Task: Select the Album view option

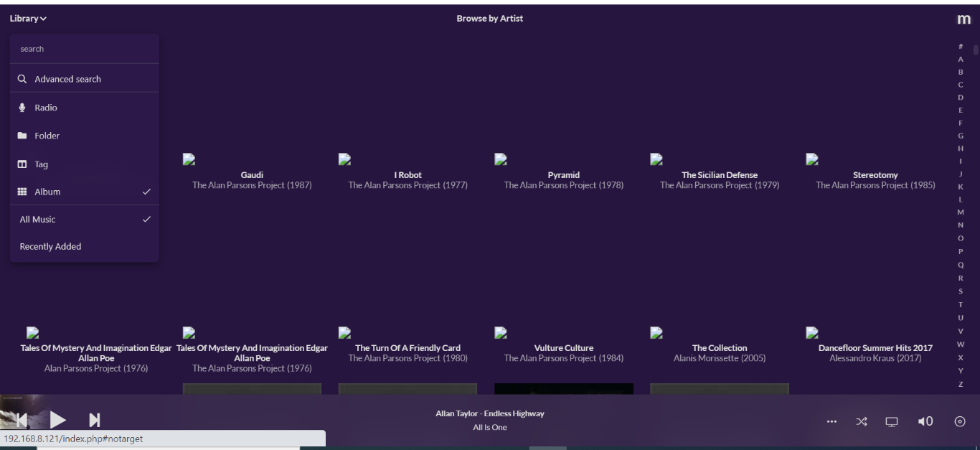Action: [x=85, y=192]
